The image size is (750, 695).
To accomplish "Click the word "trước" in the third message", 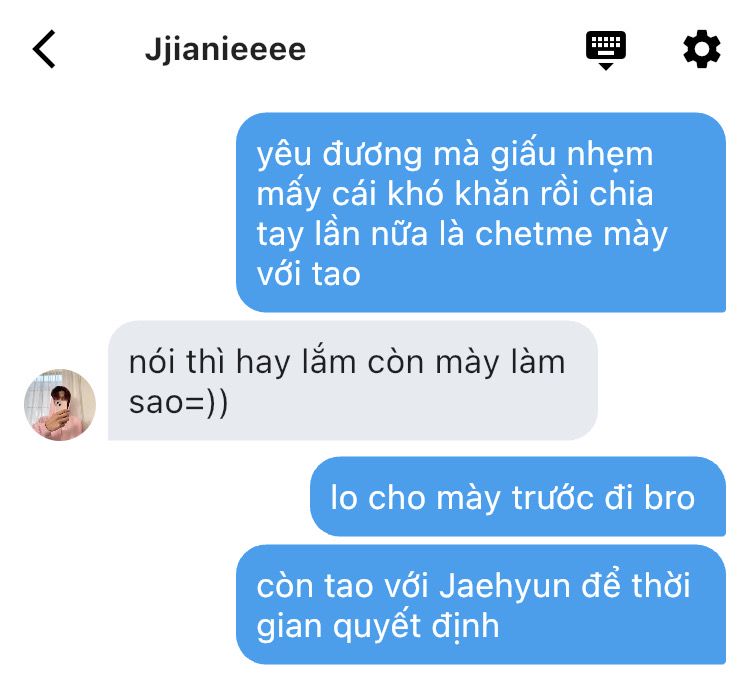I will tap(553, 498).
